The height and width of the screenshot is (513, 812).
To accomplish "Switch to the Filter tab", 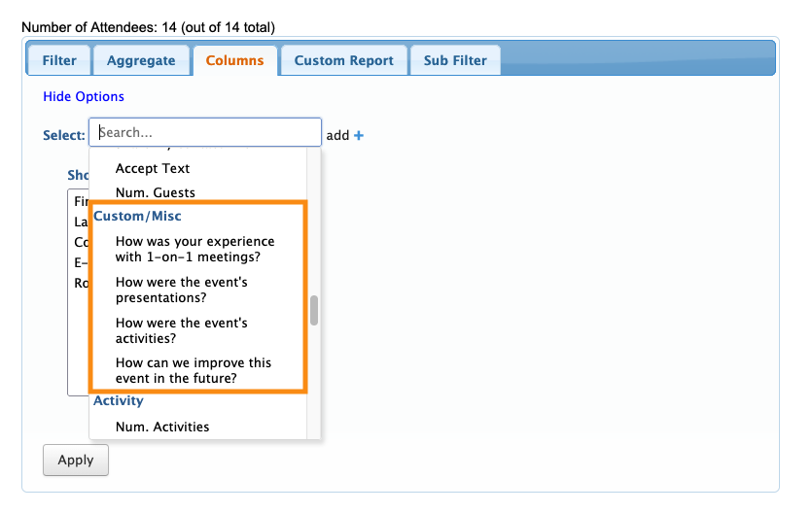I will (59, 60).
